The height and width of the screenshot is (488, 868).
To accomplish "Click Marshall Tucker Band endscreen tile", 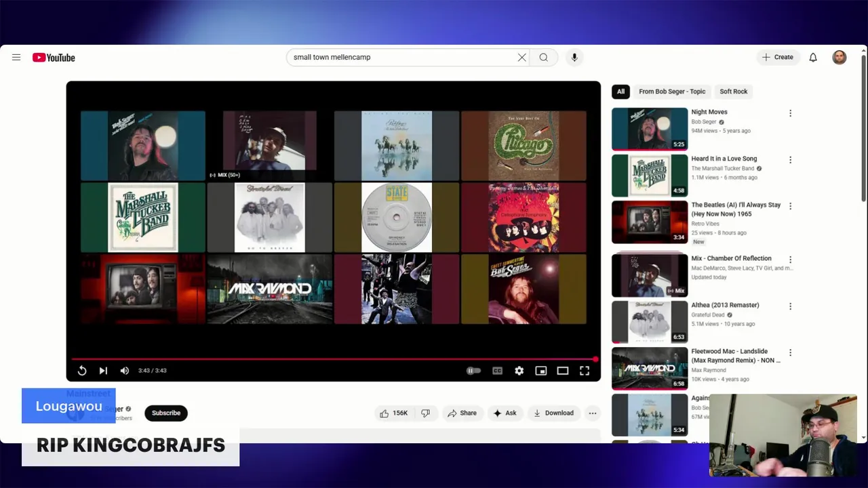I will pyautogui.click(x=142, y=217).
